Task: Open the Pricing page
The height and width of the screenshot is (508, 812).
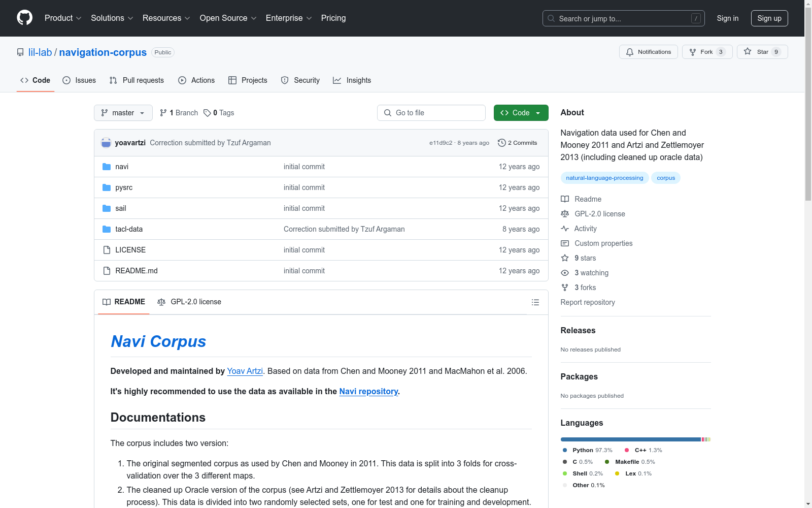Action: 333,18
